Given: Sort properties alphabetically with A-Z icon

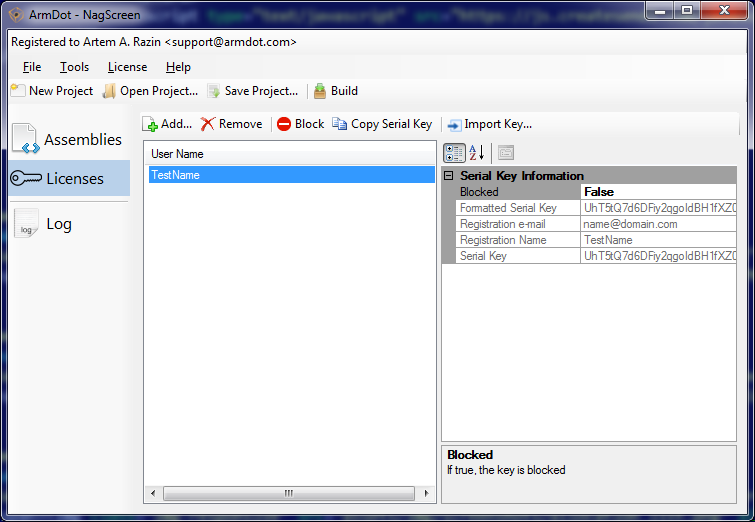Looking at the screenshot, I should [x=477, y=153].
